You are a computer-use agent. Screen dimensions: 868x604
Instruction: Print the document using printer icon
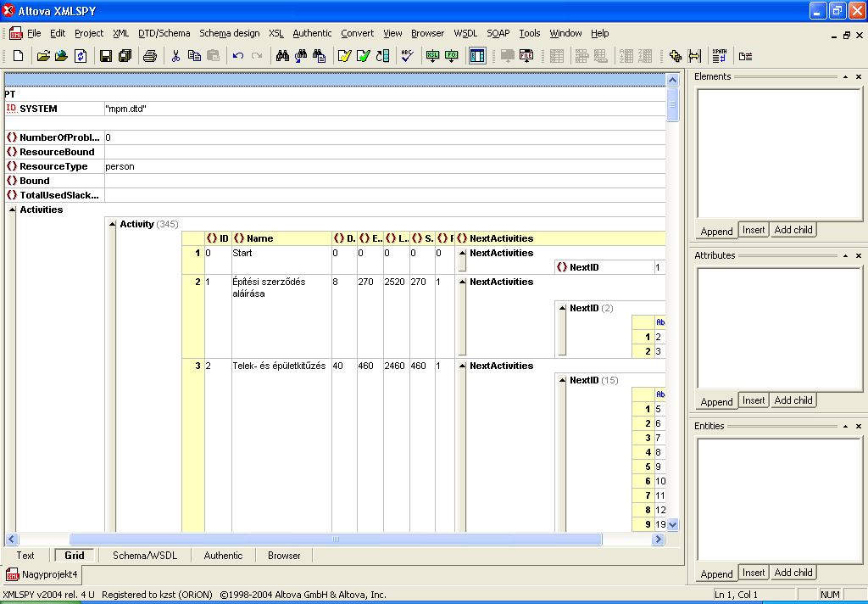coord(150,56)
